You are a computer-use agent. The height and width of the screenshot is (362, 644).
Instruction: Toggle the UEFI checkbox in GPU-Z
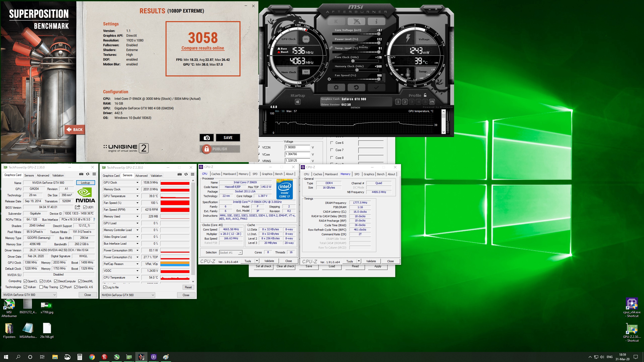tap(85, 207)
